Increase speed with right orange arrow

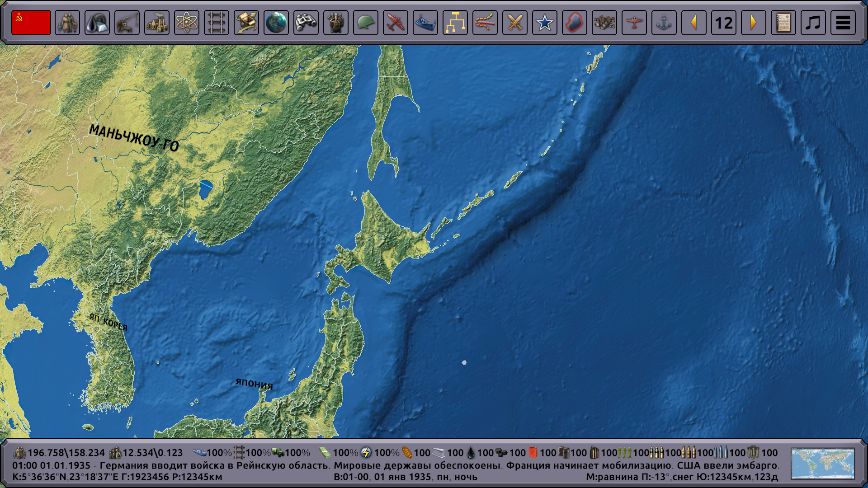(x=754, y=23)
